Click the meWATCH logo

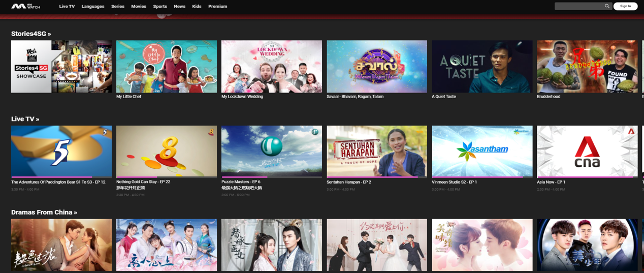(x=25, y=6)
